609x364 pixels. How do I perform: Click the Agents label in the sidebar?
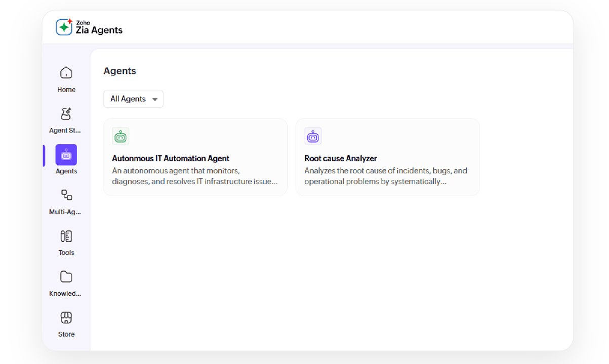point(66,171)
